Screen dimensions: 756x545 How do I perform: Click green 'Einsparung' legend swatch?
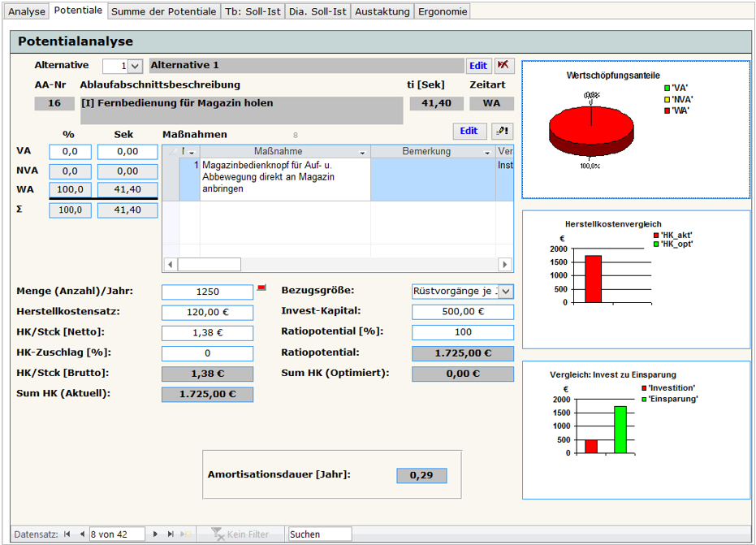tap(644, 399)
